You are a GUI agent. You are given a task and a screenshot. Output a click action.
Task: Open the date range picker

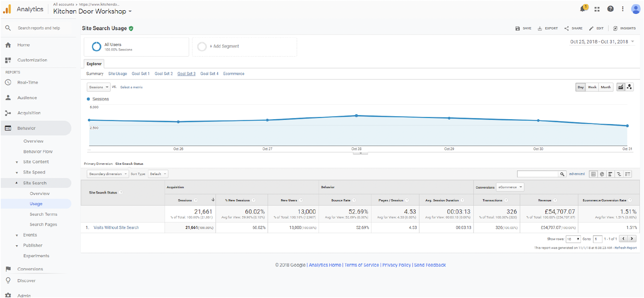[x=602, y=42]
